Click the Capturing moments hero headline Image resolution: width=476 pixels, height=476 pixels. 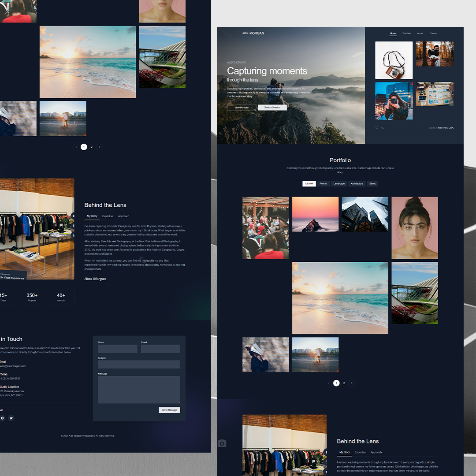pyautogui.click(x=267, y=71)
